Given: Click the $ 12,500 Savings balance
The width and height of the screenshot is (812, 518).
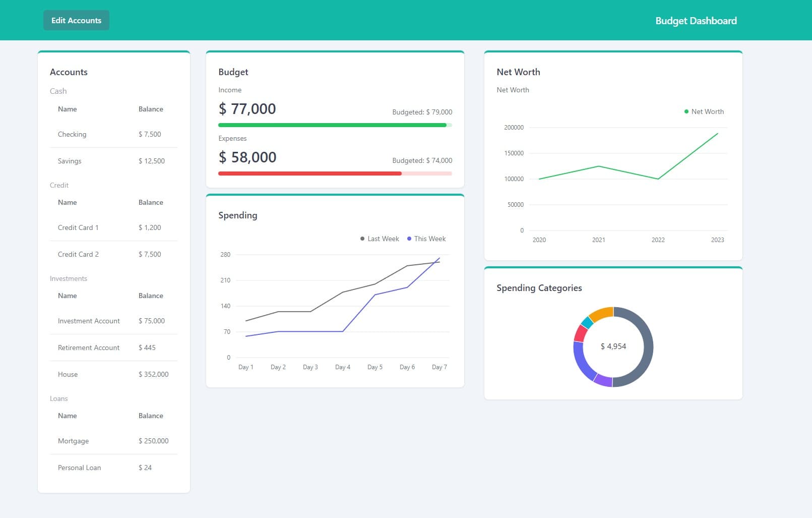Looking at the screenshot, I should (152, 161).
